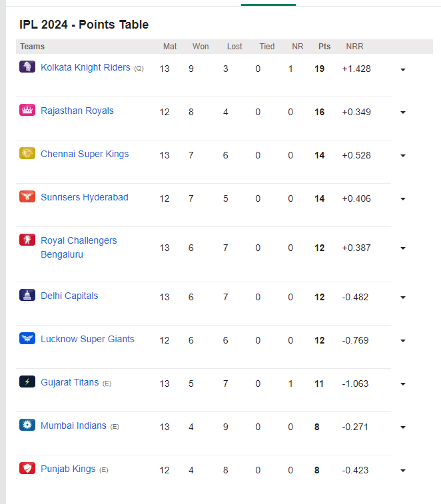The image size is (441, 504).
Task: Expand the Kolkata Knight Riders row arrow
Action: (403, 69)
